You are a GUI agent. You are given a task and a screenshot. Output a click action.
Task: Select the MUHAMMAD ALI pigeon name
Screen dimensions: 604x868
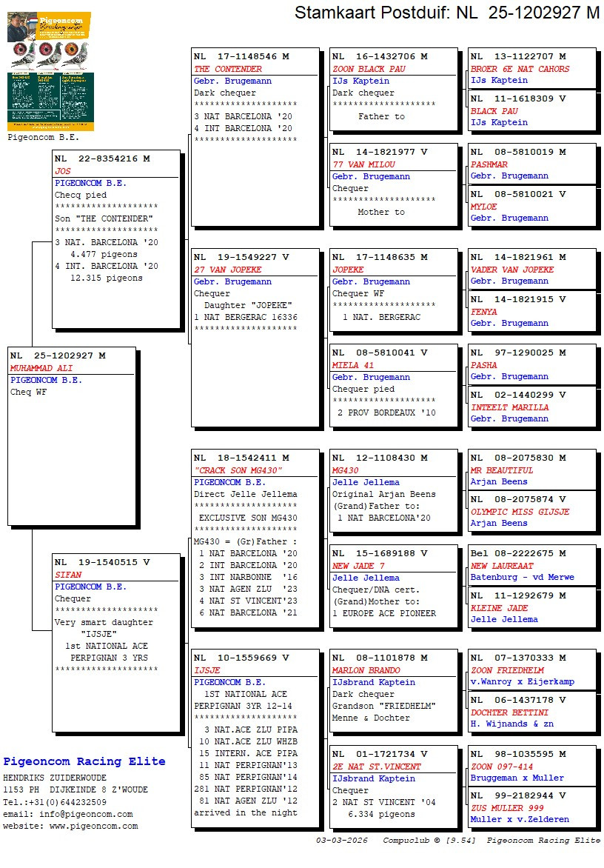41,368
